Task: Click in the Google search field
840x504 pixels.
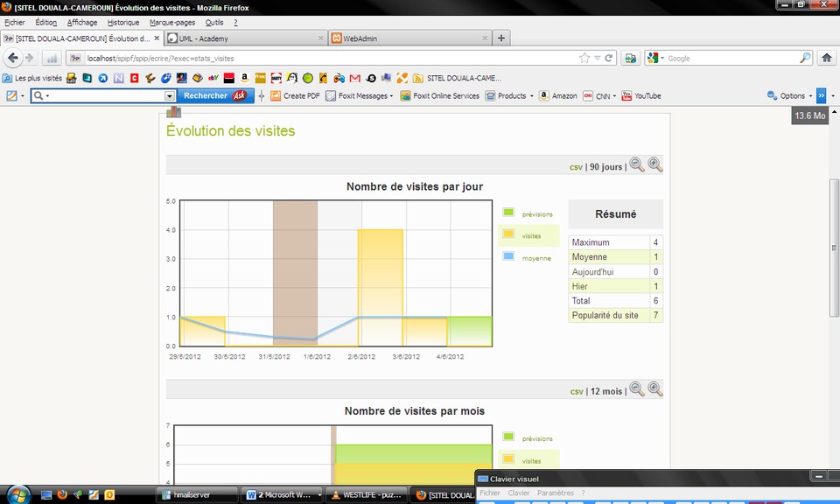Action: (x=731, y=58)
